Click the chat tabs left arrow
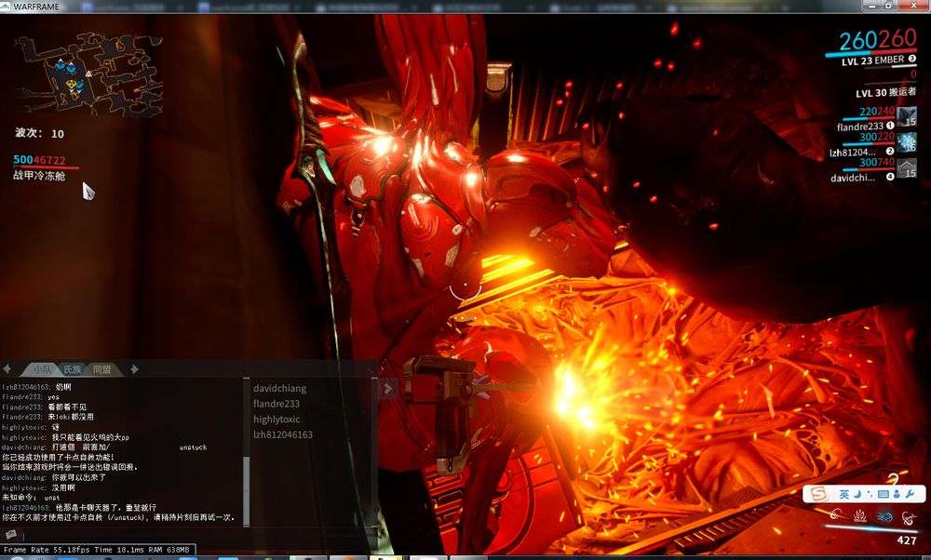 pos(7,369)
